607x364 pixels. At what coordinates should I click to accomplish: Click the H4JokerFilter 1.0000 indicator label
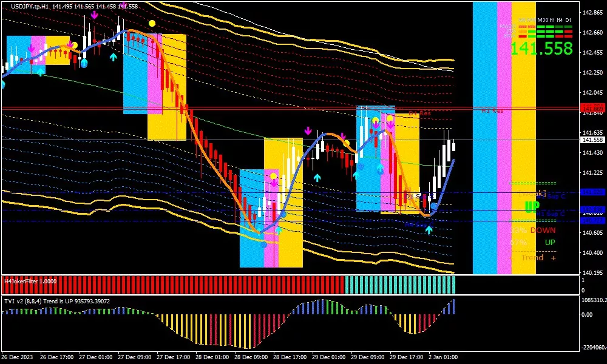[30, 281]
